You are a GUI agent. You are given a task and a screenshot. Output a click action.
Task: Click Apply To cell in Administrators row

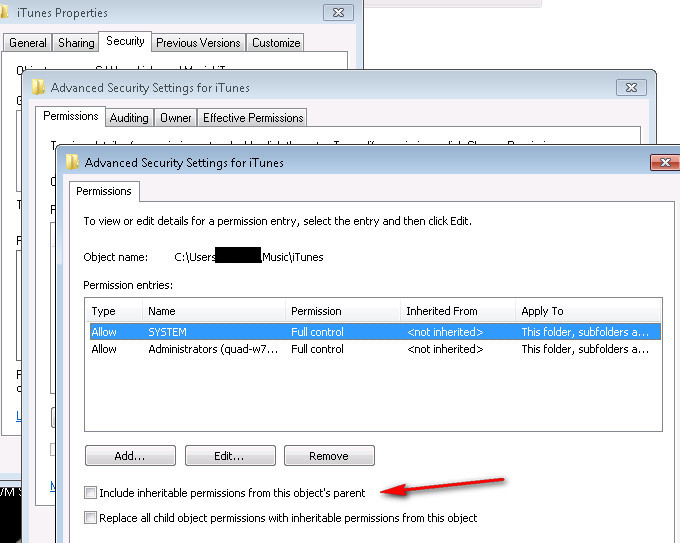[585, 349]
